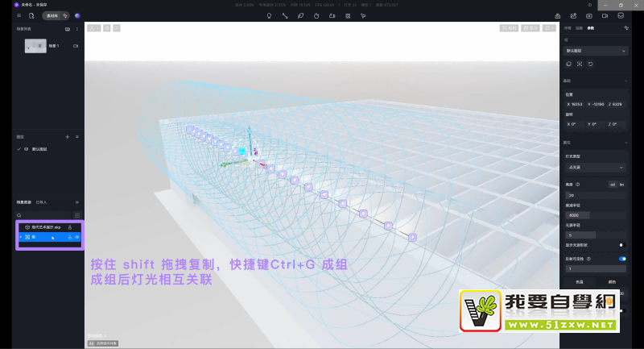The image size is (644, 349).
Task: Open the light type dropdown 点光源
Action: click(x=596, y=167)
